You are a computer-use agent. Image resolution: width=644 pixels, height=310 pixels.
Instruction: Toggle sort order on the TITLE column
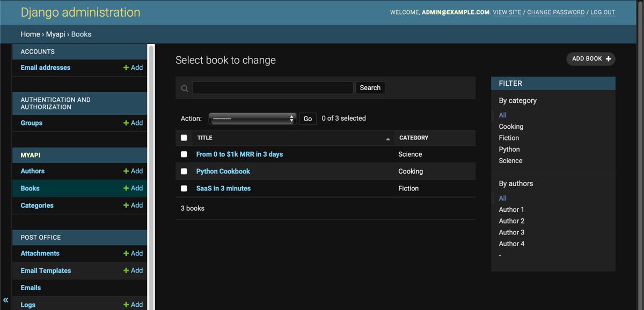pyautogui.click(x=204, y=137)
